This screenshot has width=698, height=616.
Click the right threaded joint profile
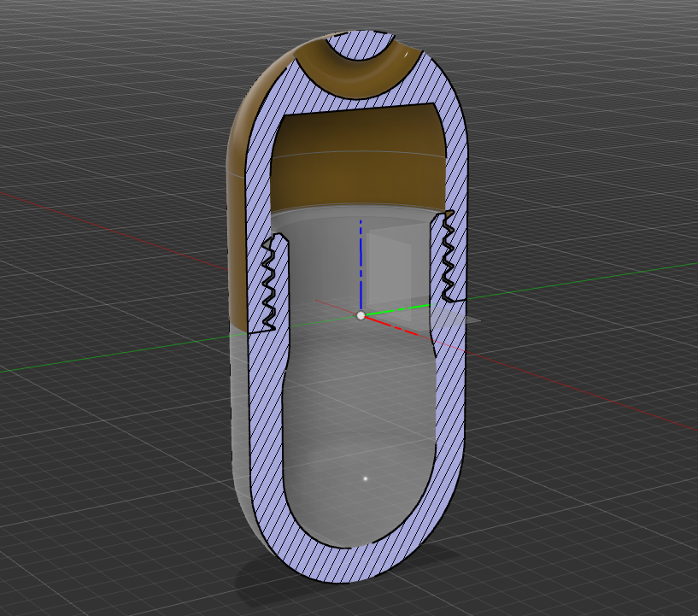coord(447,256)
